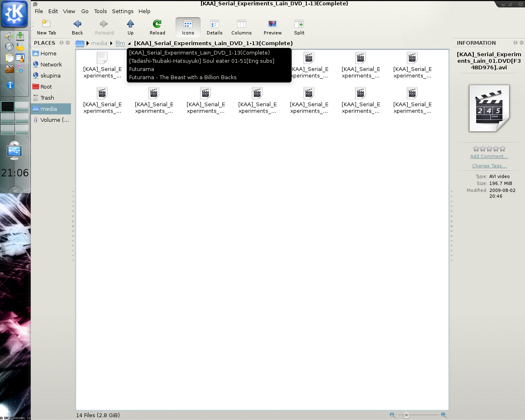
Task: Select media entry in Places
Action: click(51, 109)
